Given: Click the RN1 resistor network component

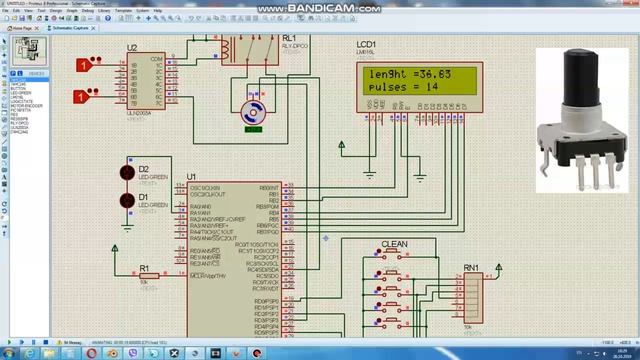Looking at the screenshot, I should point(473,298).
